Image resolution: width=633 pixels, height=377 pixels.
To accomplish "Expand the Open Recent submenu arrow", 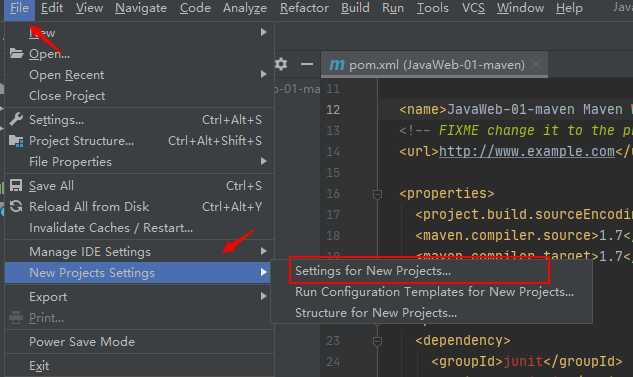I will (x=263, y=74).
